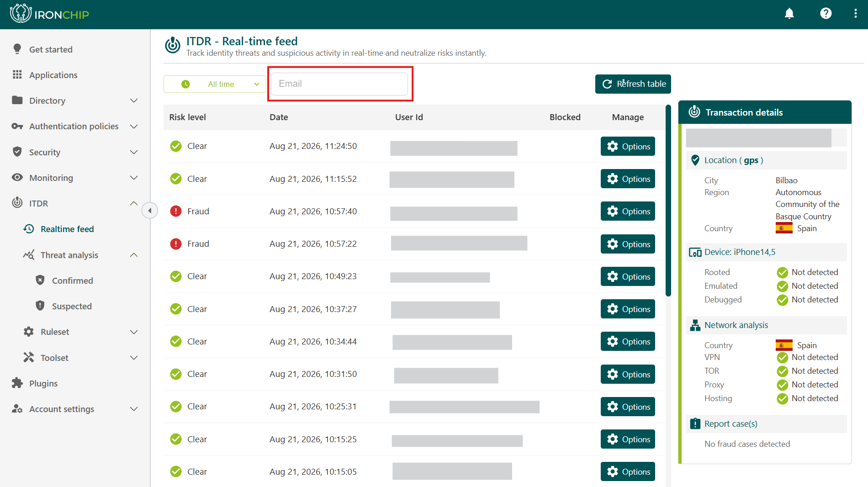Screen dimensions: 868x487
Task: Click the ITDR sidebar icon
Action: coord(17,202)
